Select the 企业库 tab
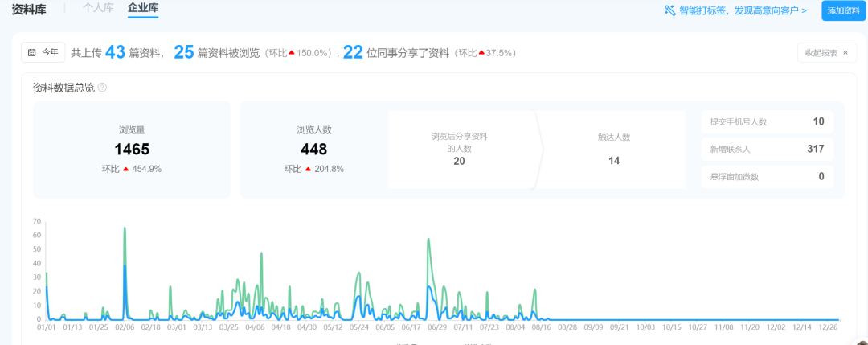868x345 pixels. [143, 8]
